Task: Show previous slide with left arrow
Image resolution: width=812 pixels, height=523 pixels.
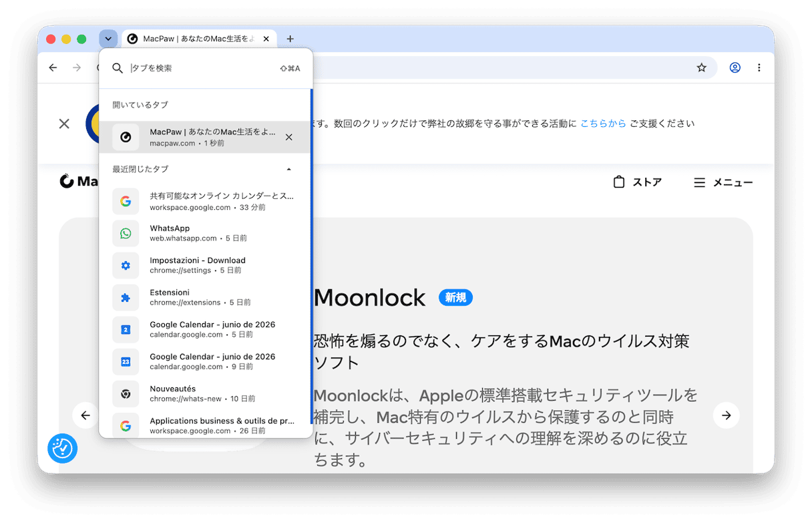Action: pos(85,415)
